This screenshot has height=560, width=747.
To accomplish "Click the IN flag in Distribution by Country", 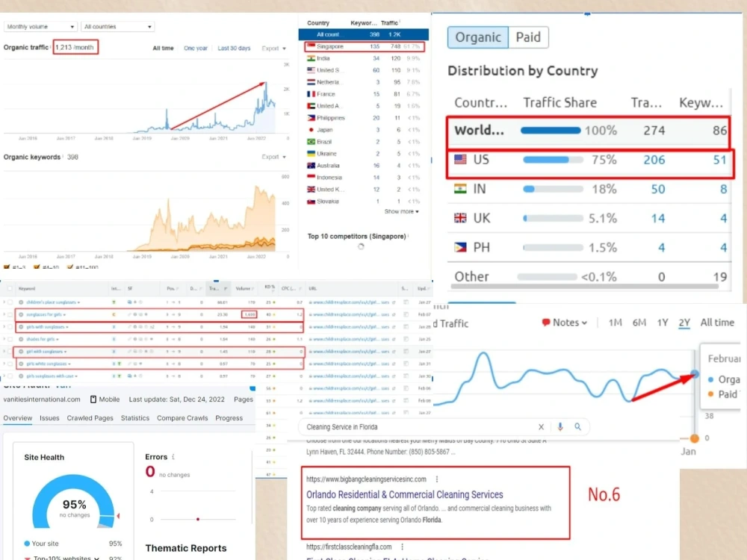I will [460, 189].
